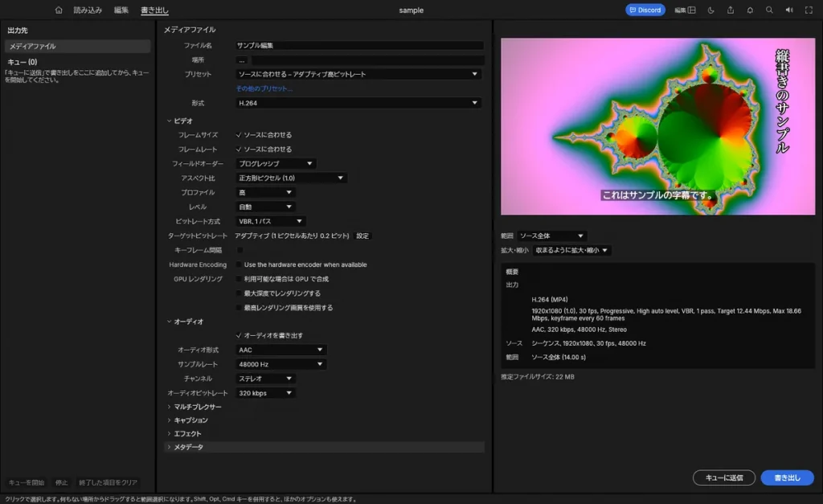The image size is (823, 504).
Task: Click the キューを開始 button
Action: pos(27,482)
